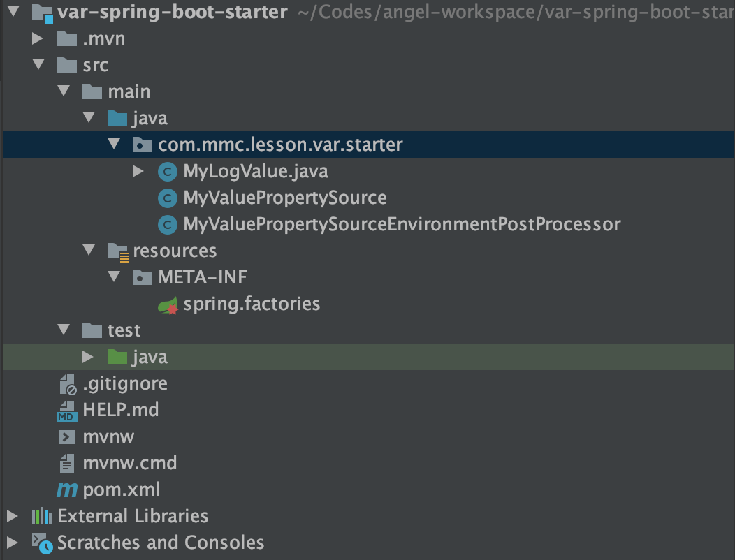This screenshot has width=735, height=560.
Task: Open MyValuePropertySource class
Action: pos(285,198)
